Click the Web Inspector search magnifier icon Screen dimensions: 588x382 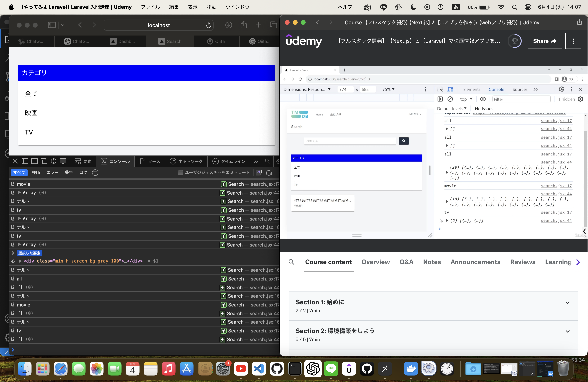tap(267, 161)
